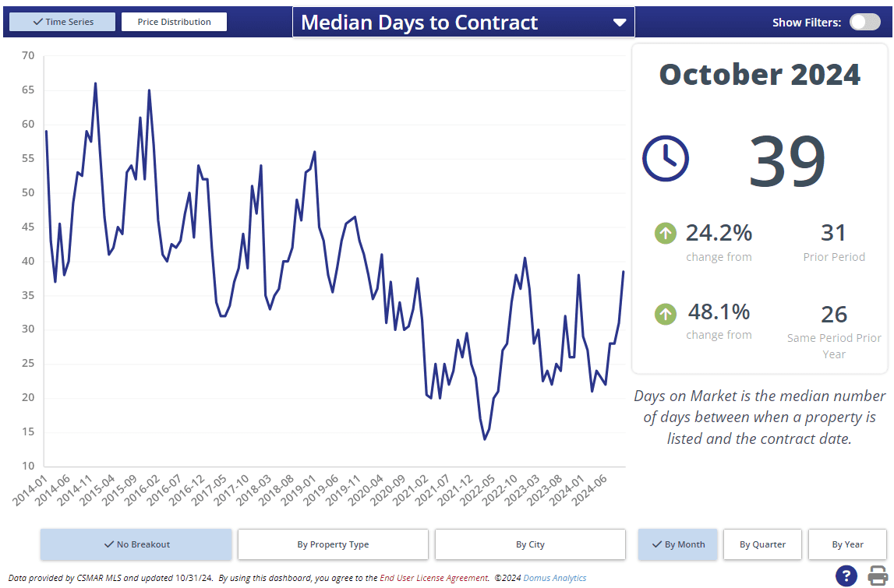Screen dimensions: 894x588
Task: Click the 2014-11 peak on the line
Action: [95, 83]
